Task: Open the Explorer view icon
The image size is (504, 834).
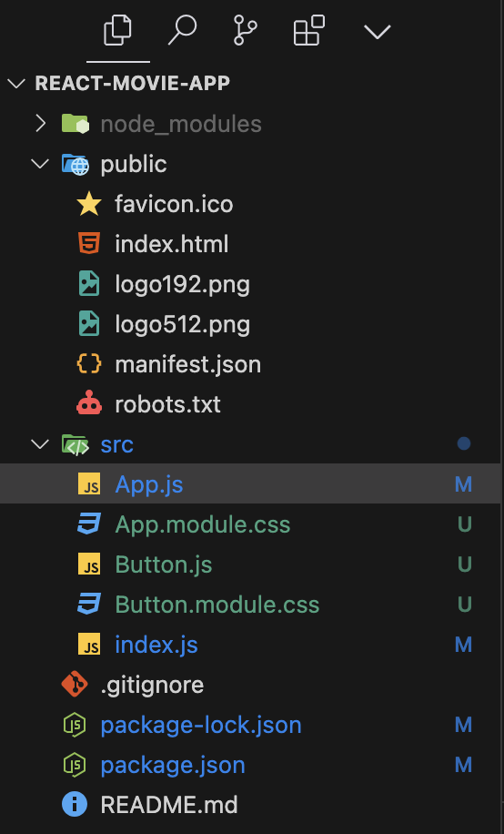Action: (x=117, y=30)
